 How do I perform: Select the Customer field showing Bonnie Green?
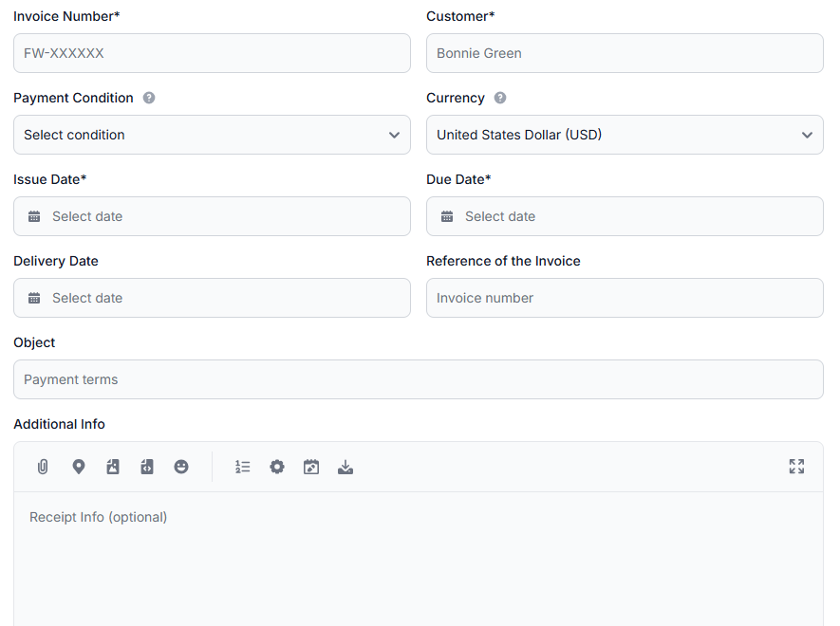click(625, 53)
